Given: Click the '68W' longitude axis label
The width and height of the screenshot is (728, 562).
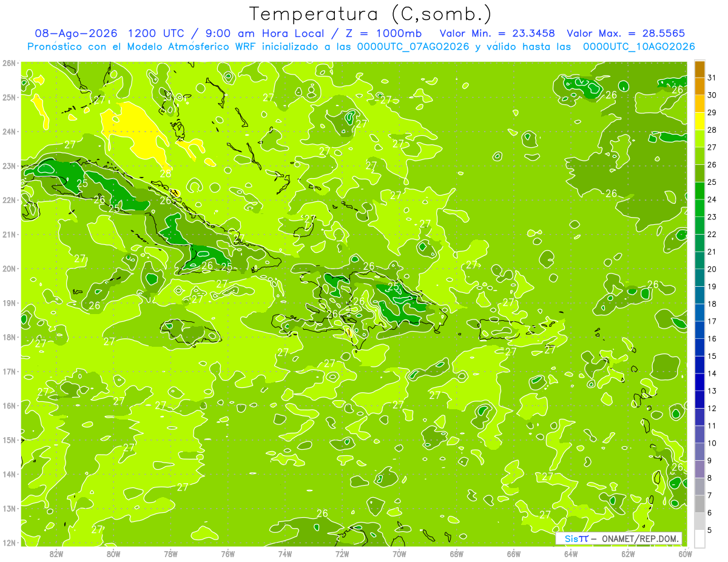Looking at the screenshot, I should 457,554.
